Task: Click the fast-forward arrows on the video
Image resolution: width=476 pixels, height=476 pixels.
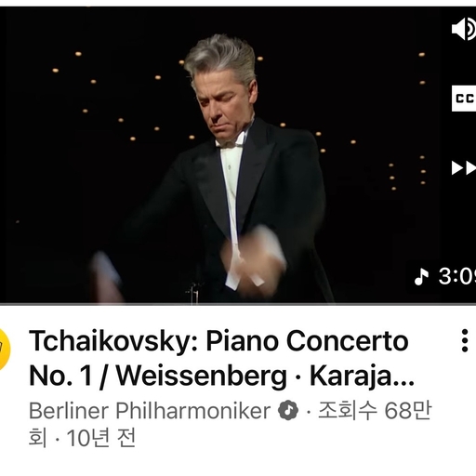Action: pyautogui.click(x=464, y=168)
